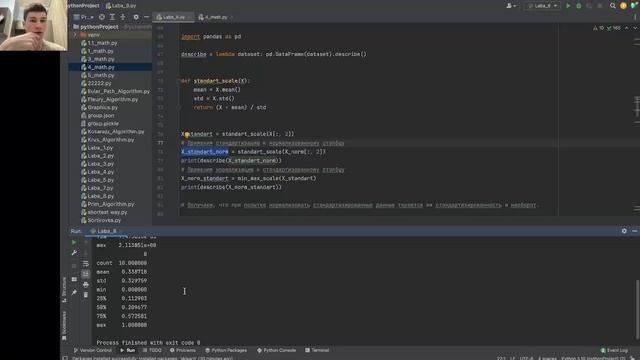Click the layout icon in Run panel sidebar
Viewport: 640px width, 360px height.
tap(74, 280)
